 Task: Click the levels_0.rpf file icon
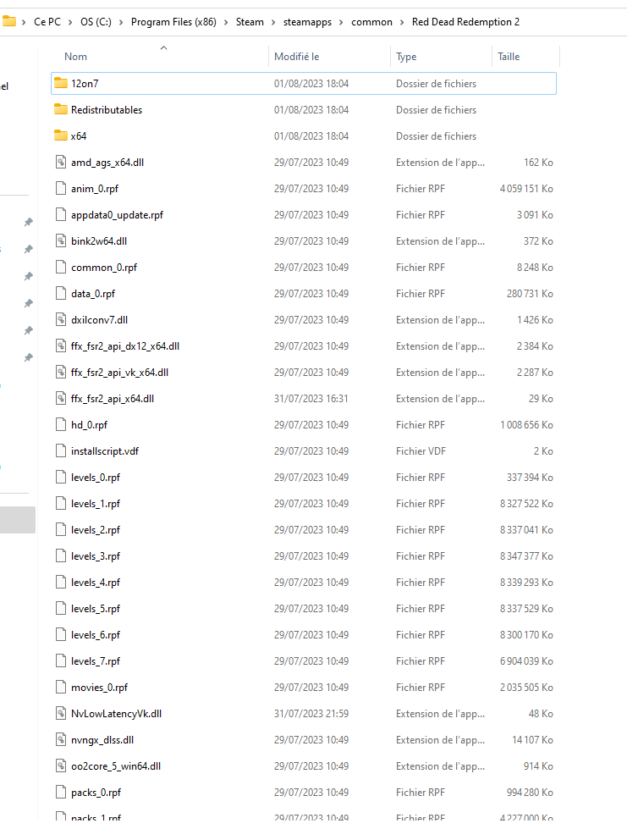tap(61, 477)
